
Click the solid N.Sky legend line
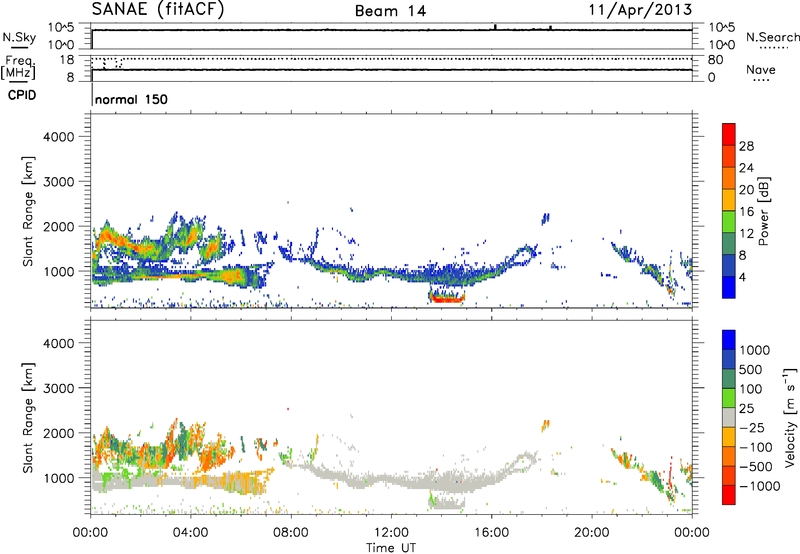coord(19,48)
